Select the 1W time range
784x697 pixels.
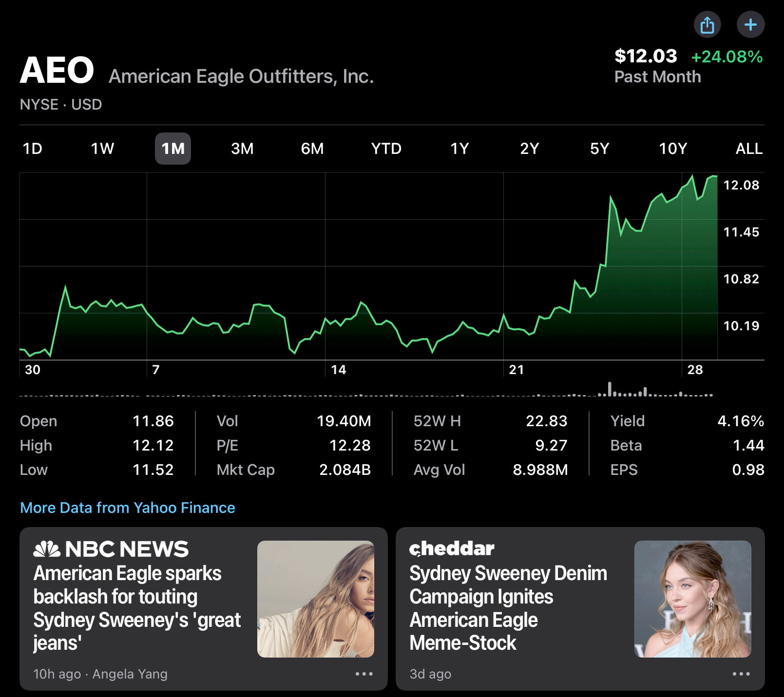102,149
